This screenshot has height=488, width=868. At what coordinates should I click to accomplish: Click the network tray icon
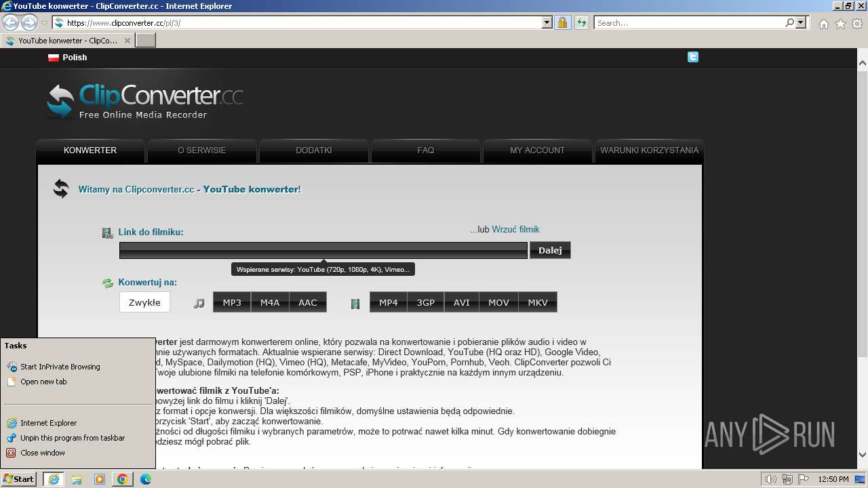[787, 479]
